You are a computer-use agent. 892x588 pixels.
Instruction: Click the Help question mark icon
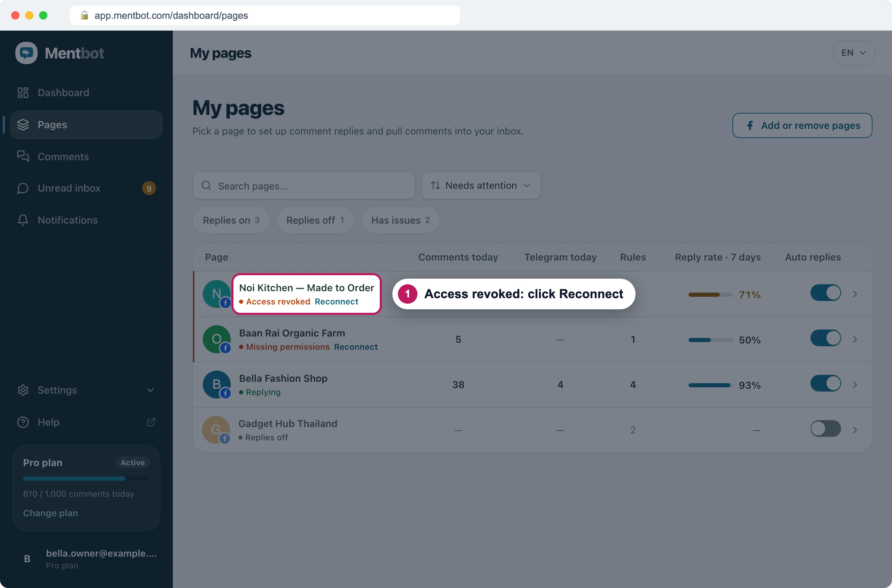click(23, 422)
